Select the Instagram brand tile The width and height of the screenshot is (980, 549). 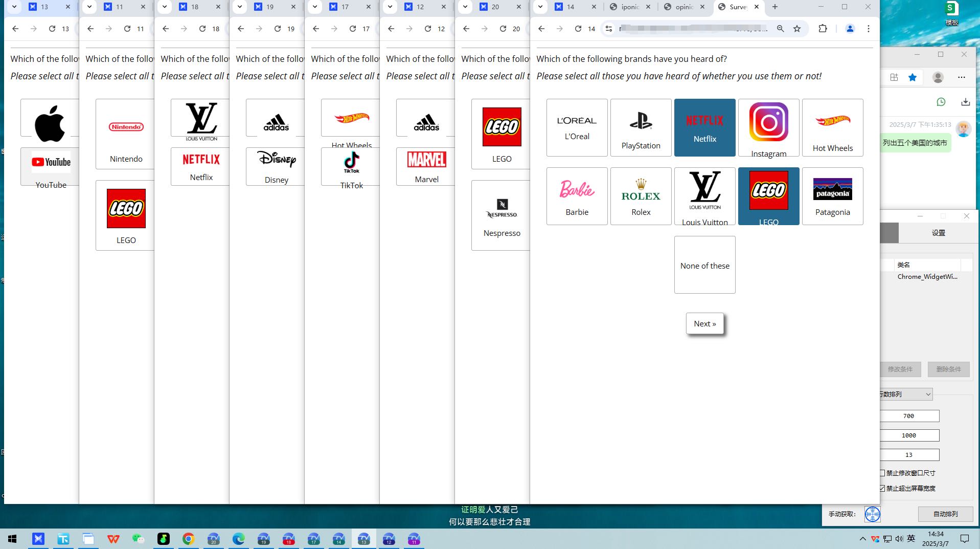(768, 127)
